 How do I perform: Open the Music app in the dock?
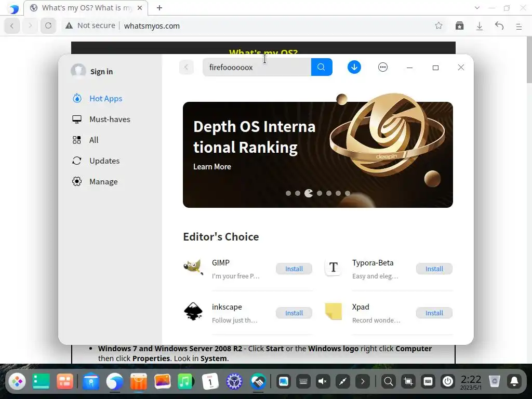click(186, 382)
